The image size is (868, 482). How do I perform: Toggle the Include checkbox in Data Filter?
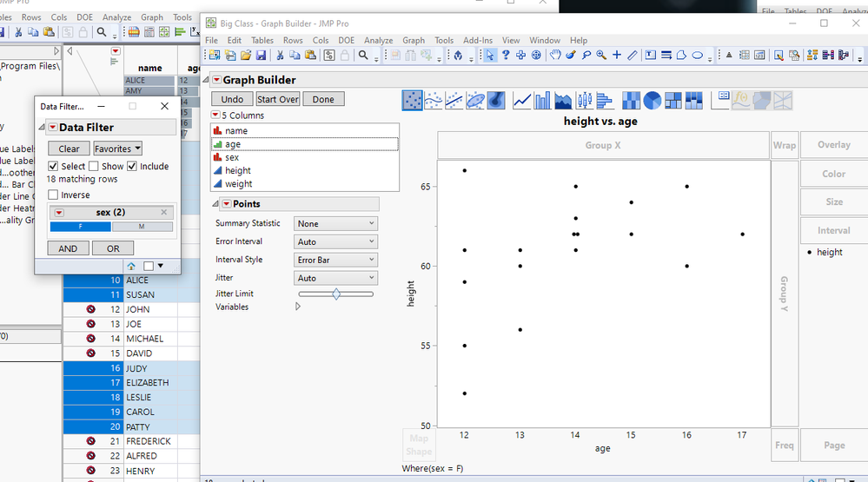(132, 166)
